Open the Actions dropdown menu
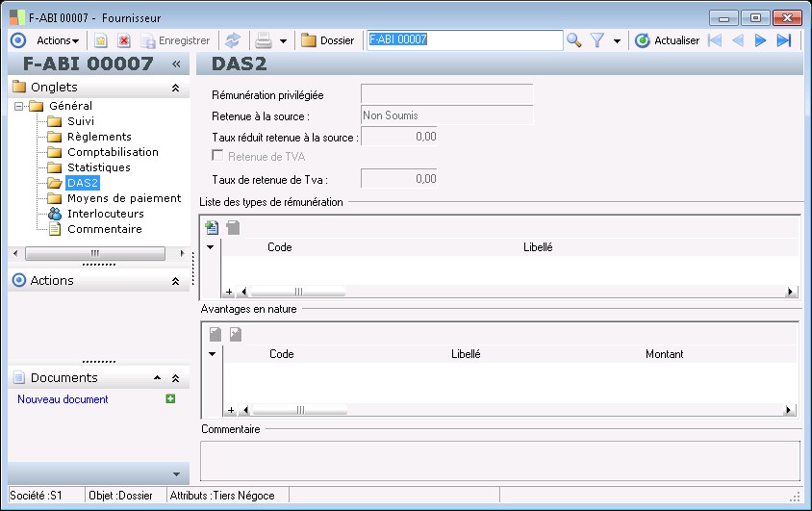 (58, 40)
